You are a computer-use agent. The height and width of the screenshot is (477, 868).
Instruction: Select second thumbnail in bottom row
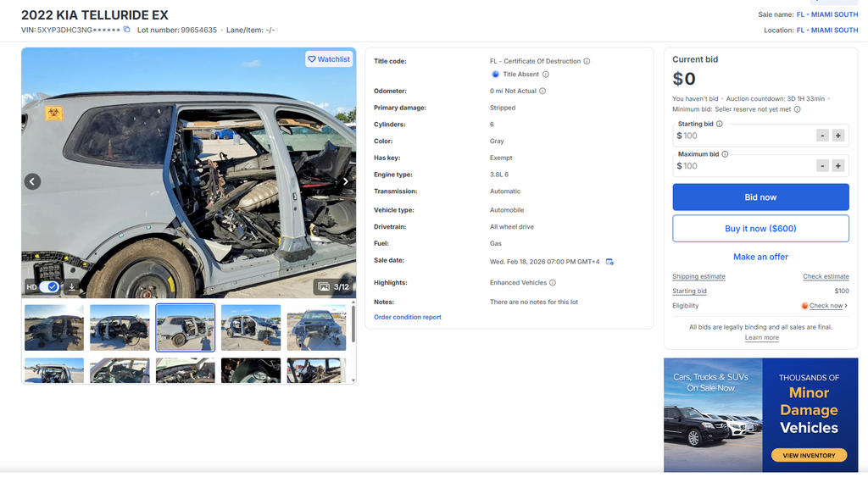pyautogui.click(x=120, y=370)
